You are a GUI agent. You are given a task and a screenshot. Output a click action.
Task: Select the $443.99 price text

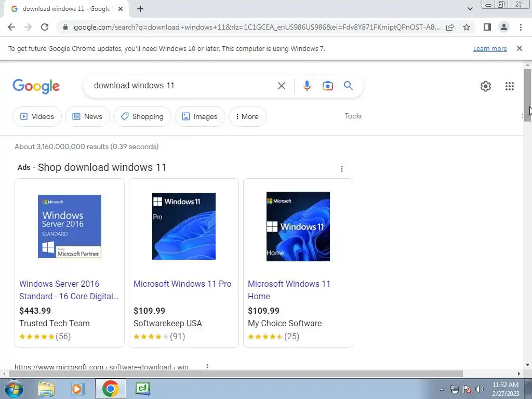point(35,311)
